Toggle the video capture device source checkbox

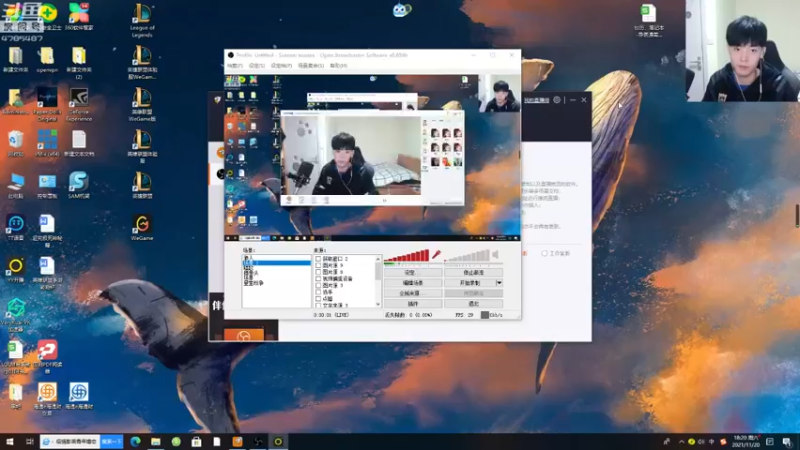coord(318,279)
